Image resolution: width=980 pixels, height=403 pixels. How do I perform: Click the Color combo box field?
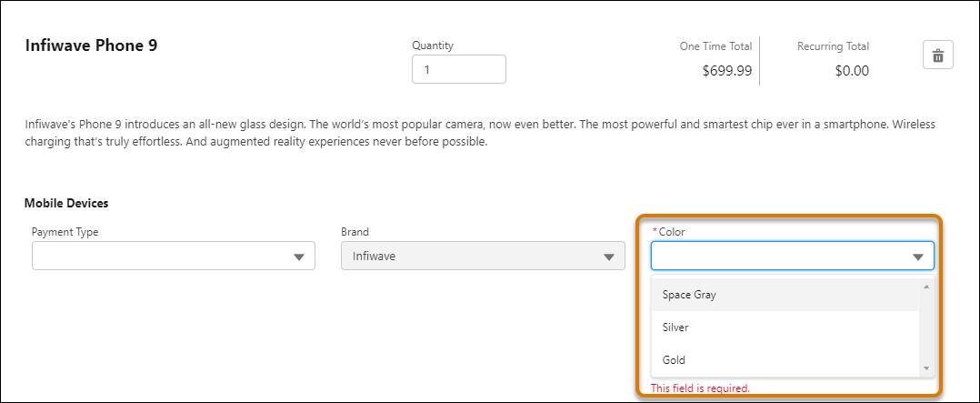[793, 256]
